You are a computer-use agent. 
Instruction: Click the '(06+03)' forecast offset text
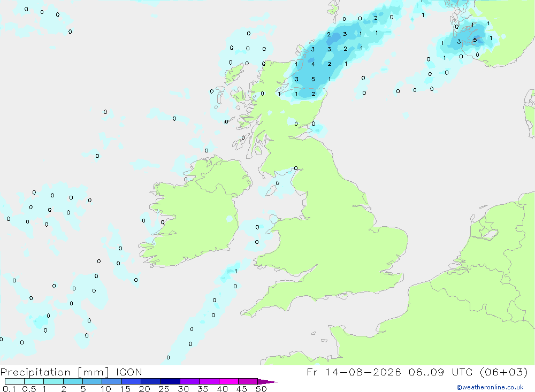point(503,372)
